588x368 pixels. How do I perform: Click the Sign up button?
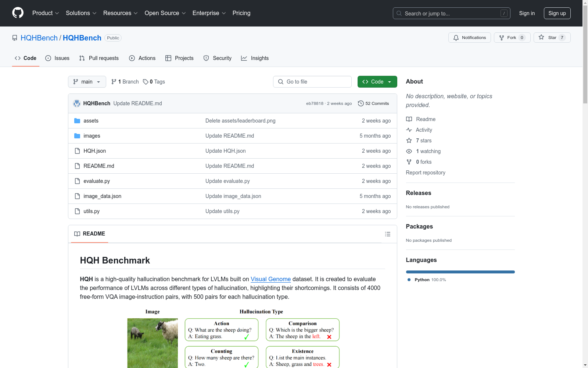[557, 13]
